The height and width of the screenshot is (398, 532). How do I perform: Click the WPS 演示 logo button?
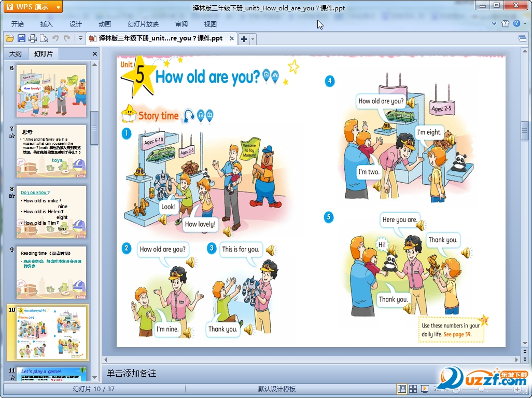tap(29, 7)
